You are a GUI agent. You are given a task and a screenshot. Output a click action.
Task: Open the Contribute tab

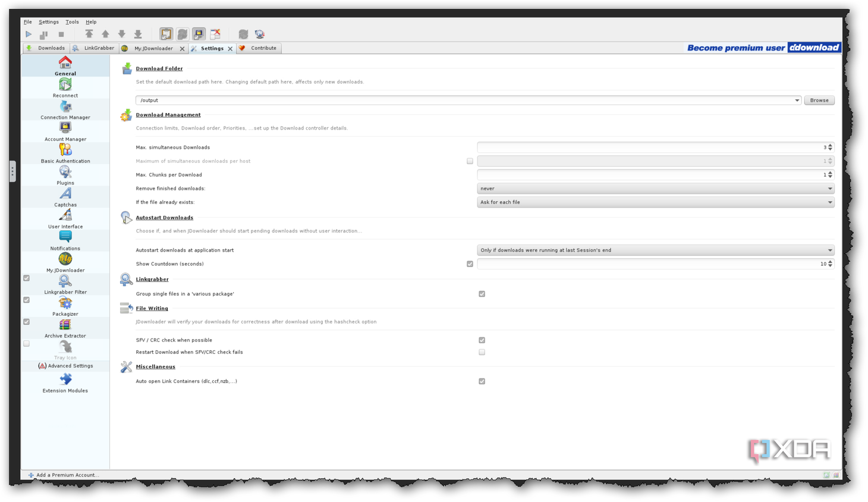click(x=259, y=48)
